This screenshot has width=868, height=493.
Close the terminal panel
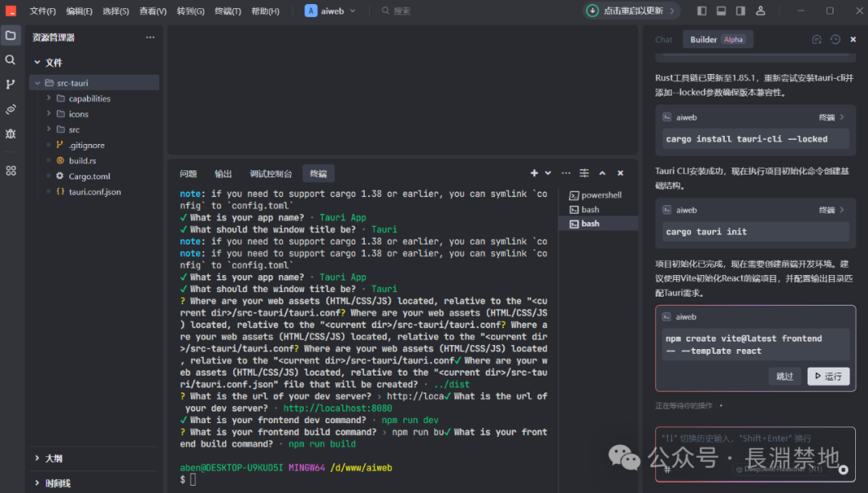(x=620, y=174)
